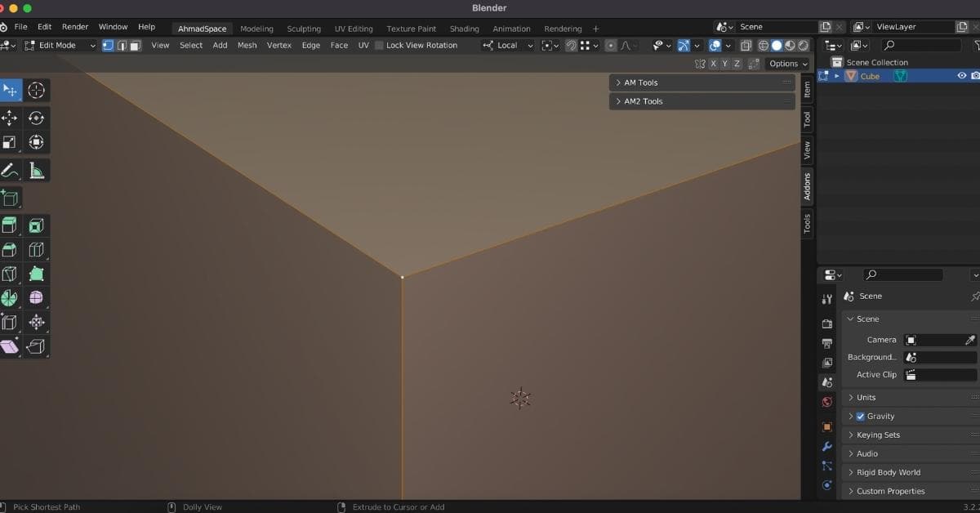
Task: Switch to the Sculpting workspace tab
Action: (304, 29)
